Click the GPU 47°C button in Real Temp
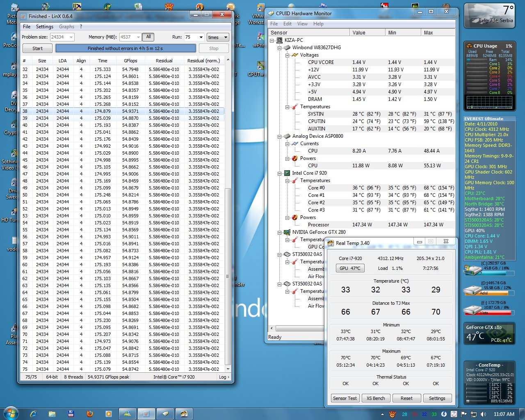 [x=350, y=268]
